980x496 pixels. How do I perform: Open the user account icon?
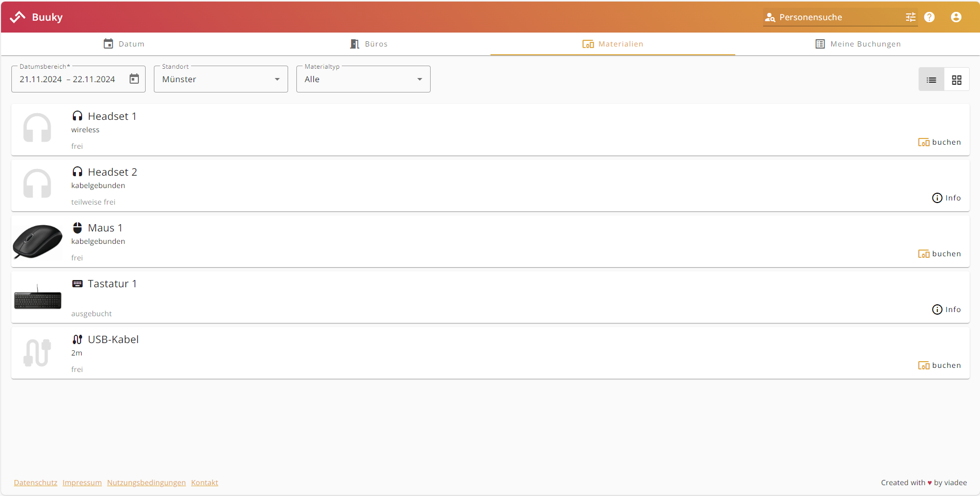(956, 17)
